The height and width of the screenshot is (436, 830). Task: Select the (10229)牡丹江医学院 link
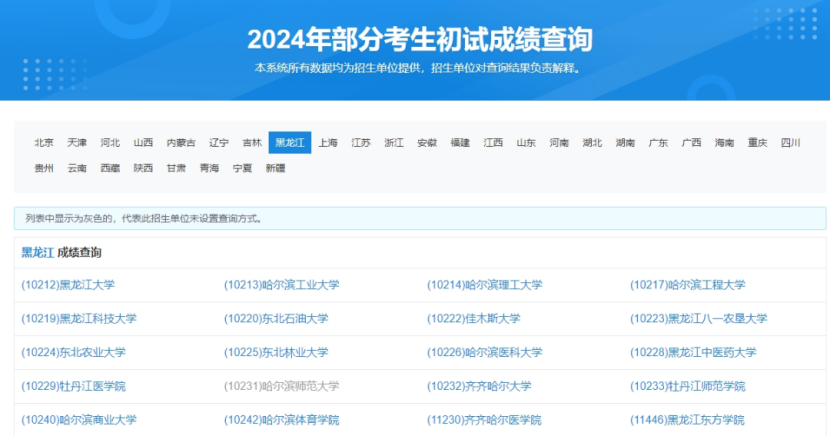(74, 386)
